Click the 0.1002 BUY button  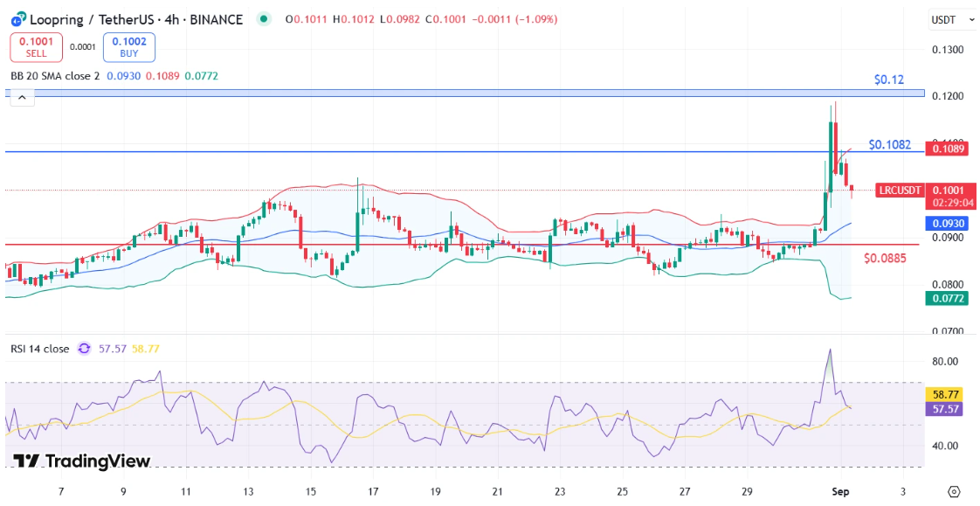(128, 47)
